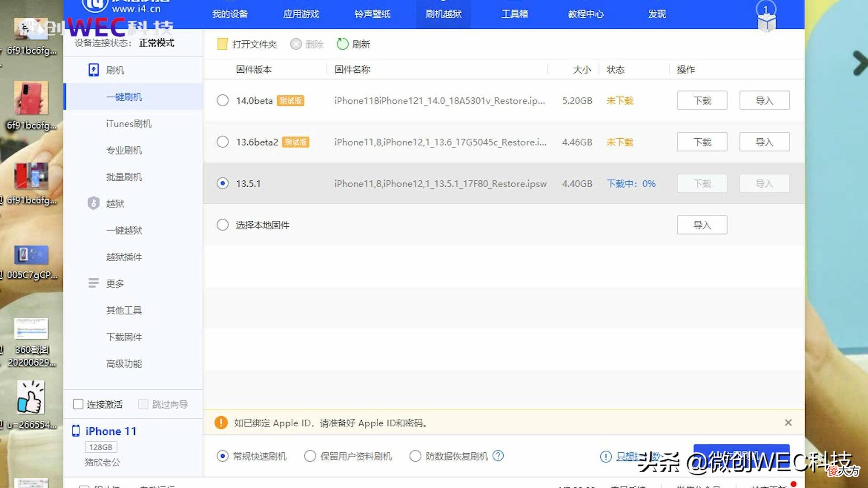
Task: Import firmware for the 14.0beta row
Action: 764,100
